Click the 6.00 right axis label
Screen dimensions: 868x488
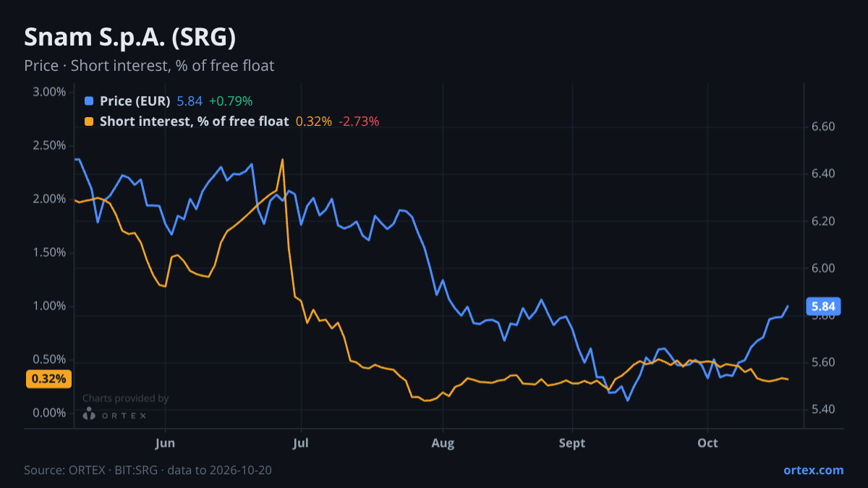824,267
